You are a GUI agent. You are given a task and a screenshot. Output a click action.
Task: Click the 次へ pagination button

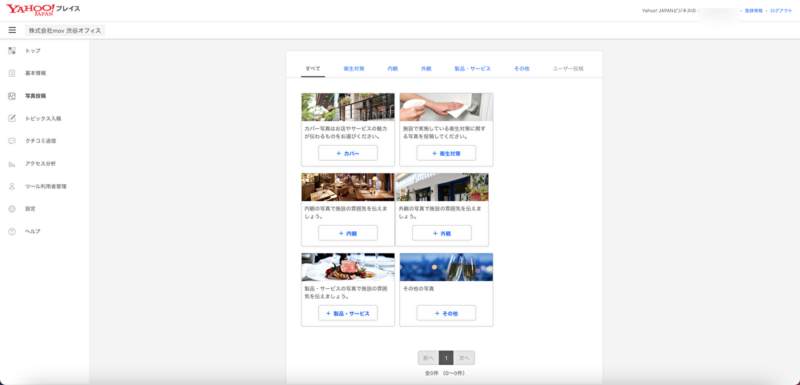(464, 358)
